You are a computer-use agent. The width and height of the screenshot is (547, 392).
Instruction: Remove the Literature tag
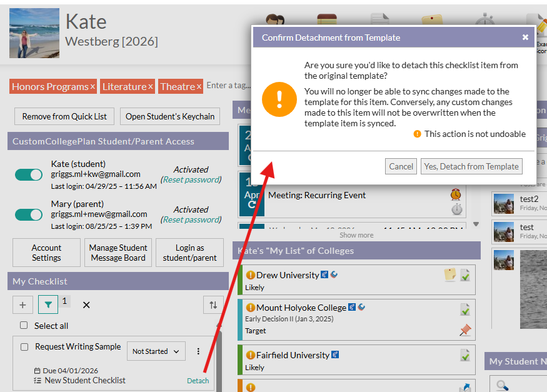pos(151,87)
